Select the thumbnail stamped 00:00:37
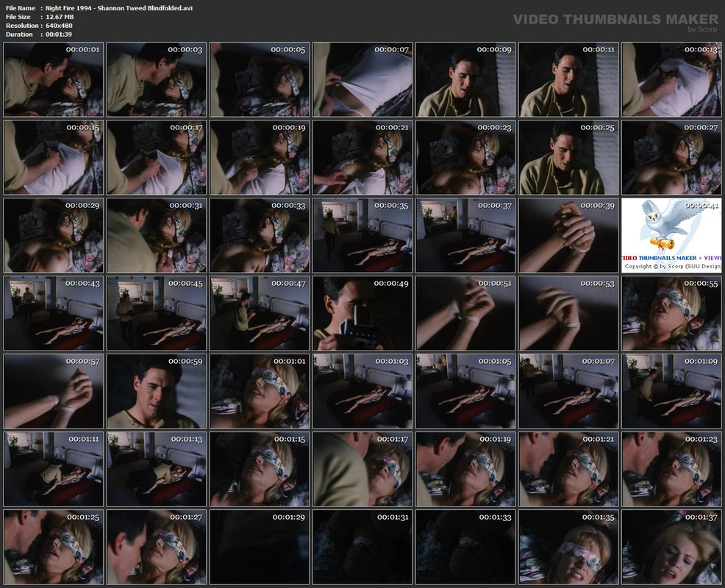Image resolution: width=725 pixels, height=588 pixels. 465,235
